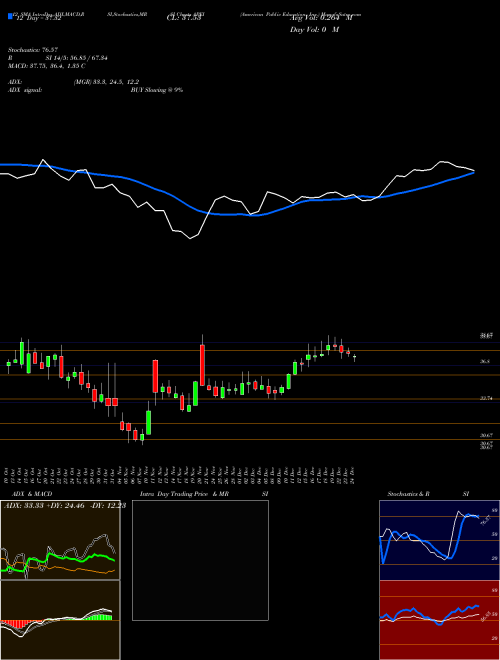Click the 33.74 price axis label

[486, 398]
